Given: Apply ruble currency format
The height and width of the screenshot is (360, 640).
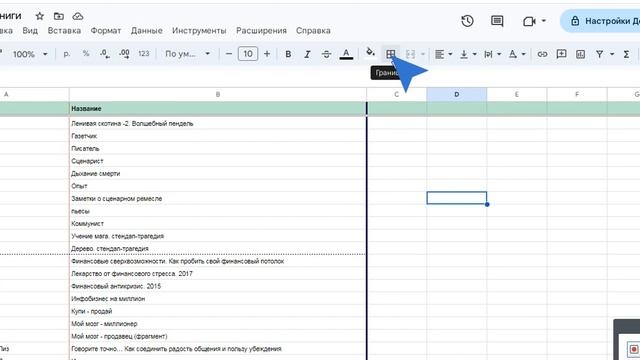Looking at the screenshot, I should click(67, 54).
